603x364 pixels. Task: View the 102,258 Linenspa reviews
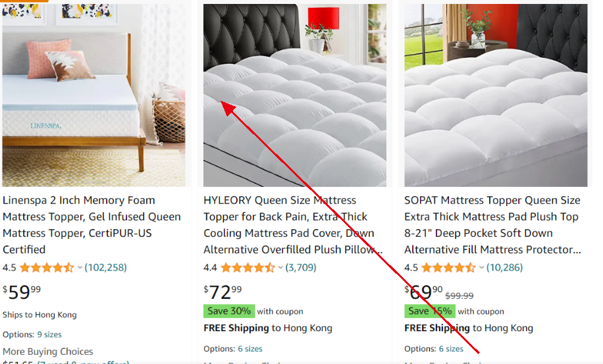click(105, 267)
